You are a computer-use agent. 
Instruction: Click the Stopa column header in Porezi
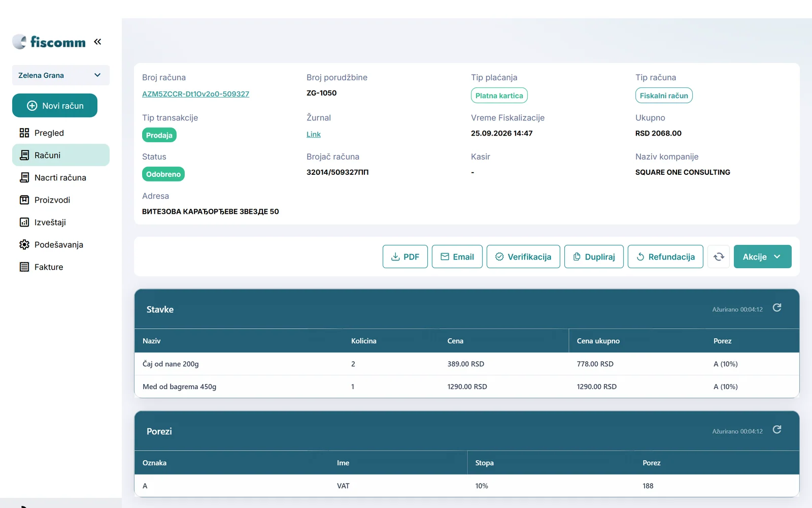485,463
